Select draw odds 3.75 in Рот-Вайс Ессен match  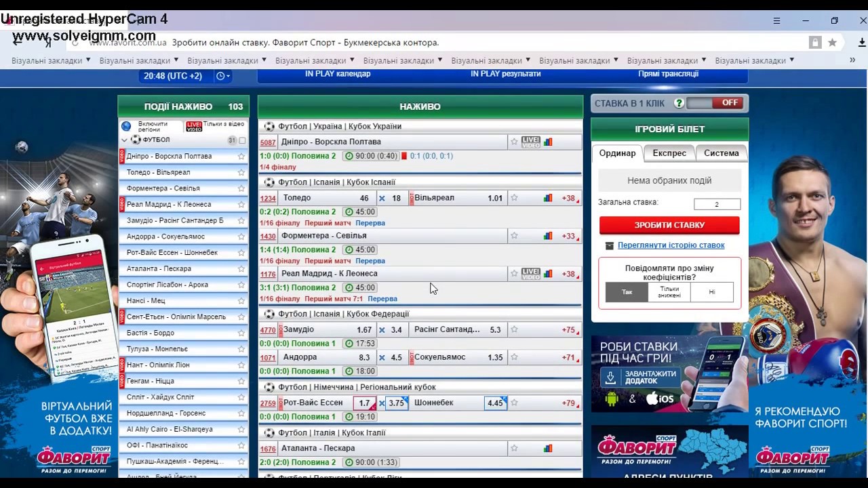point(397,403)
